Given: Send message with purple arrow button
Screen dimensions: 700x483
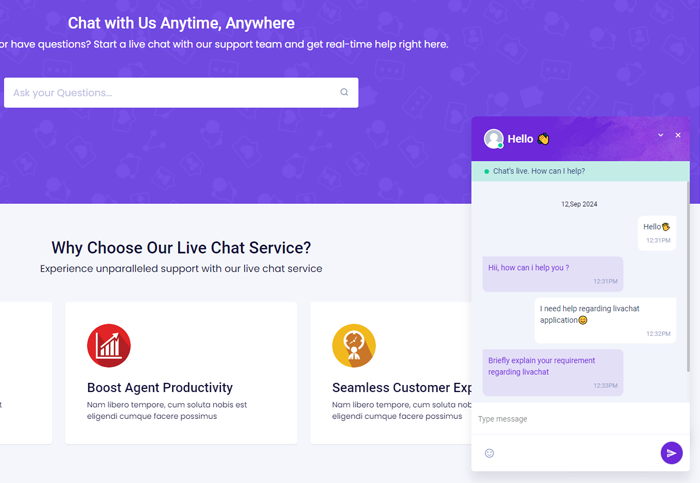Looking at the screenshot, I should [671, 453].
